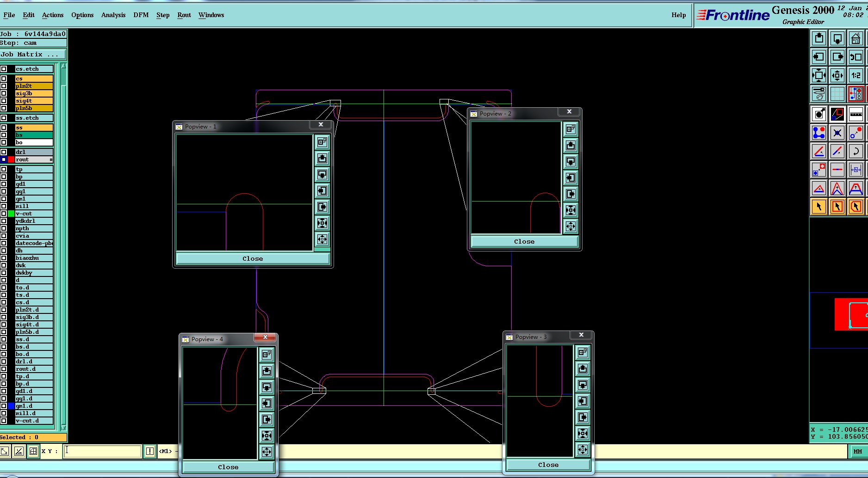Toggle the ss.etch layer checkbox
This screenshot has width=868, height=478.
(x=4, y=118)
